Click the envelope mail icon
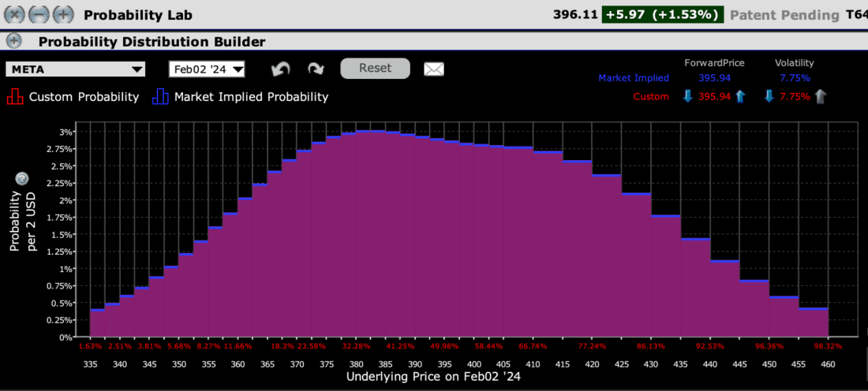 coord(434,69)
